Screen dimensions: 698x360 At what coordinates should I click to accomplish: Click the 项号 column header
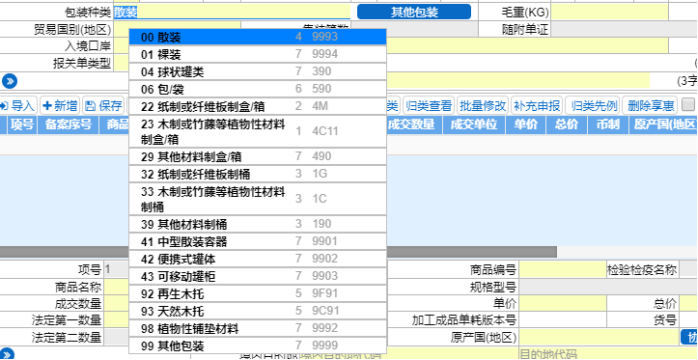(x=22, y=125)
